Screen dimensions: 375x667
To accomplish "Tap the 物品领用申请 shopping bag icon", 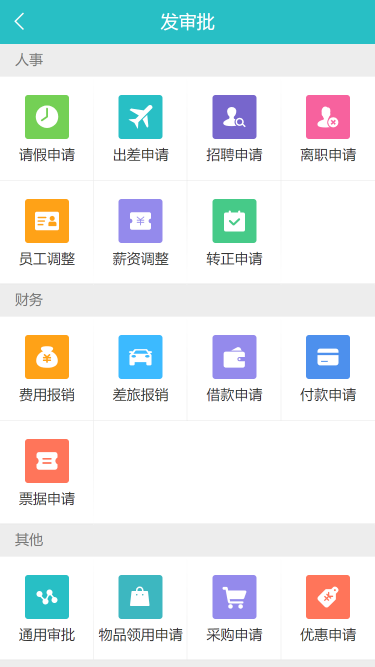I will tap(140, 597).
